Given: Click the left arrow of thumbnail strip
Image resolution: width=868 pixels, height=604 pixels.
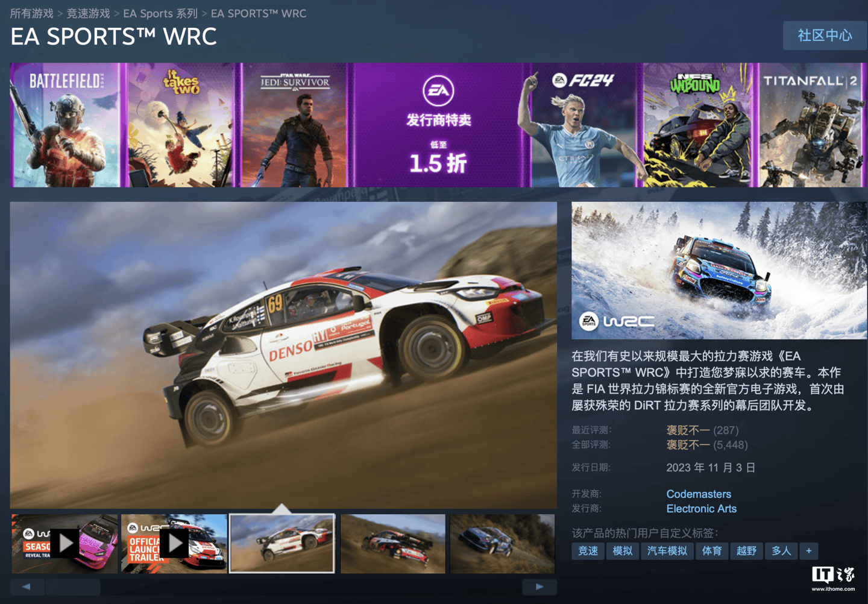Looking at the screenshot, I should pos(27,587).
